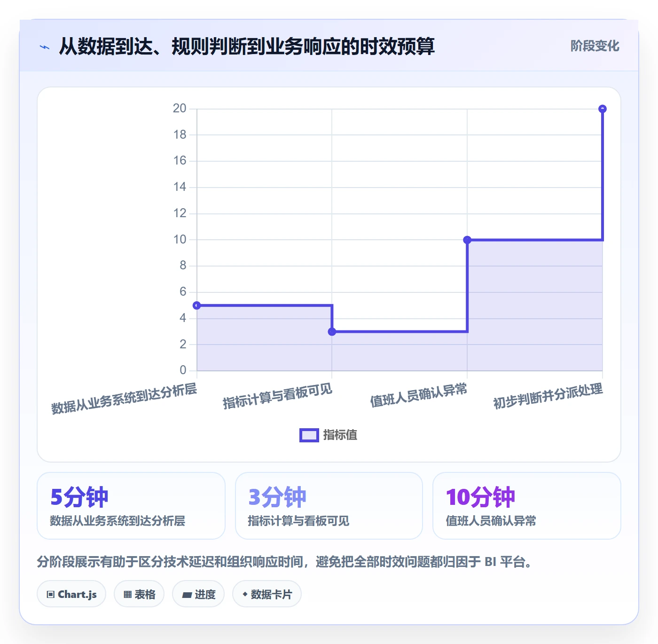This screenshot has width=658, height=644.
Task: Toggle the 指标值 legend item
Action: (329, 435)
